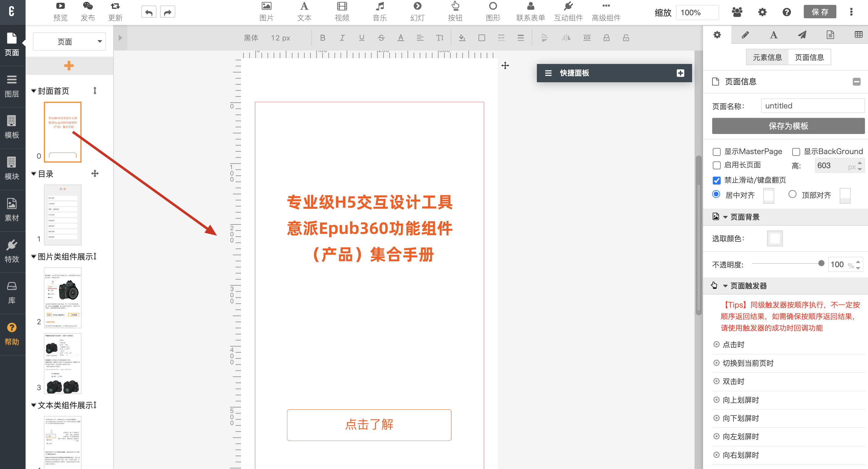The height and width of the screenshot is (469, 868).
Task: Click the orange plus add-page icon
Action: coord(69,65)
